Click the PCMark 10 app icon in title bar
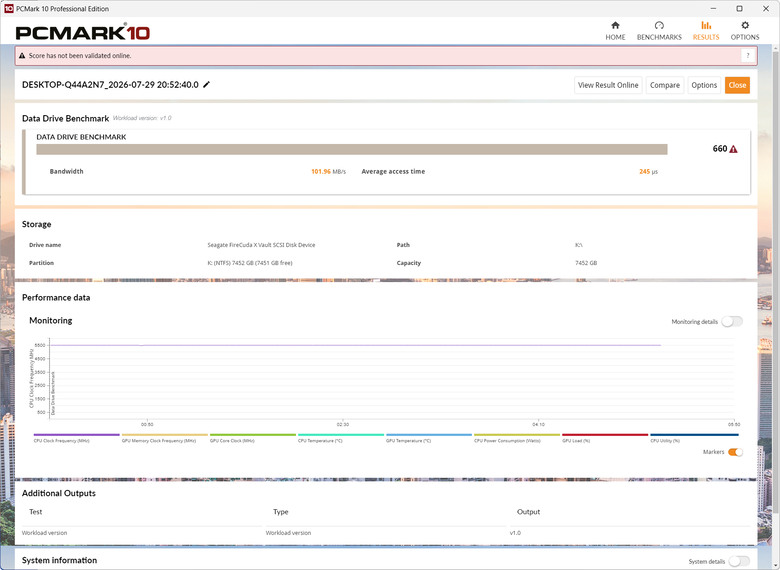The width and height of the screenshot is (780, 570). (x=8, y=8)
